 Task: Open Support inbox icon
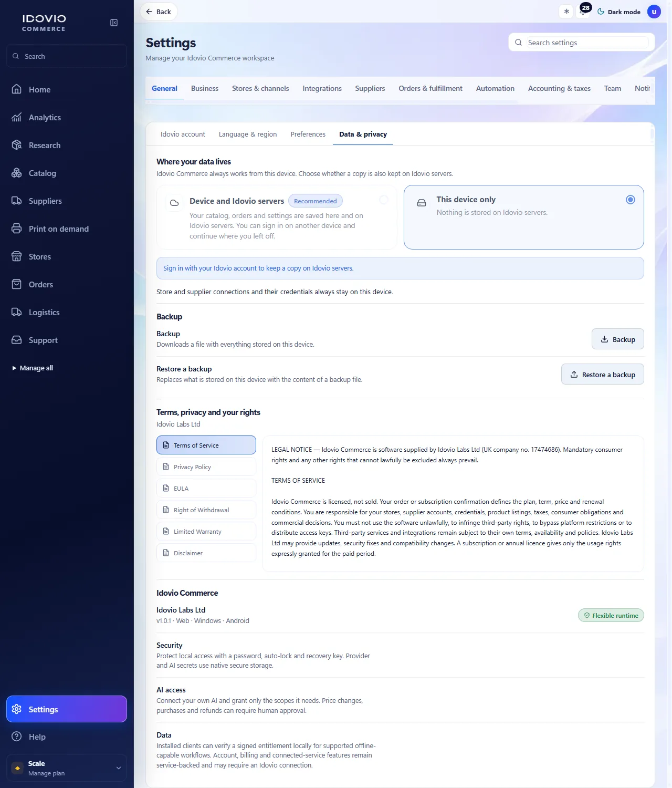click(17, 340)
